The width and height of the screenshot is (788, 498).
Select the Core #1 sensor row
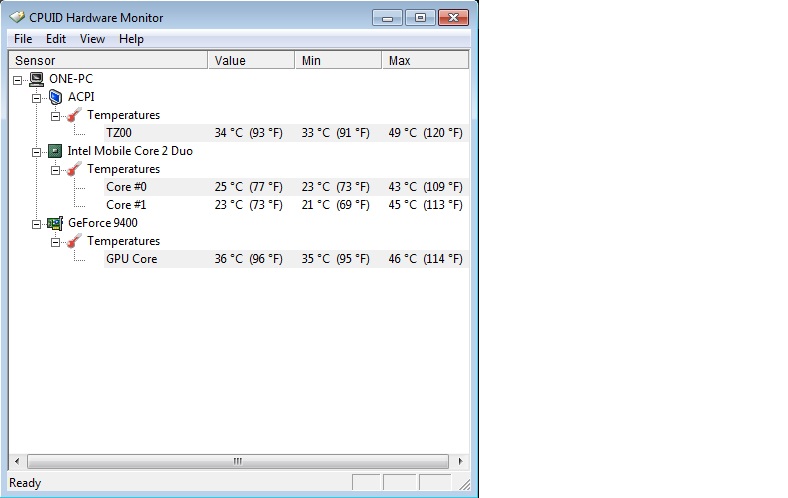[286, 205]
